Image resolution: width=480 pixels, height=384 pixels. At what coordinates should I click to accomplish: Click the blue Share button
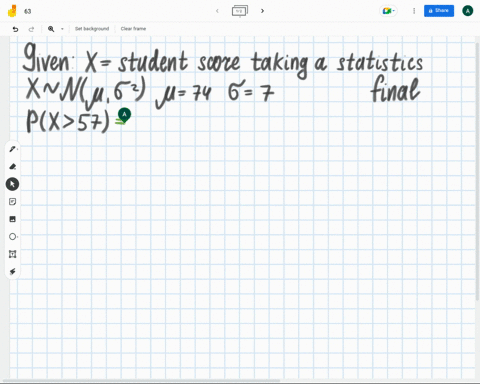(439, 11)
